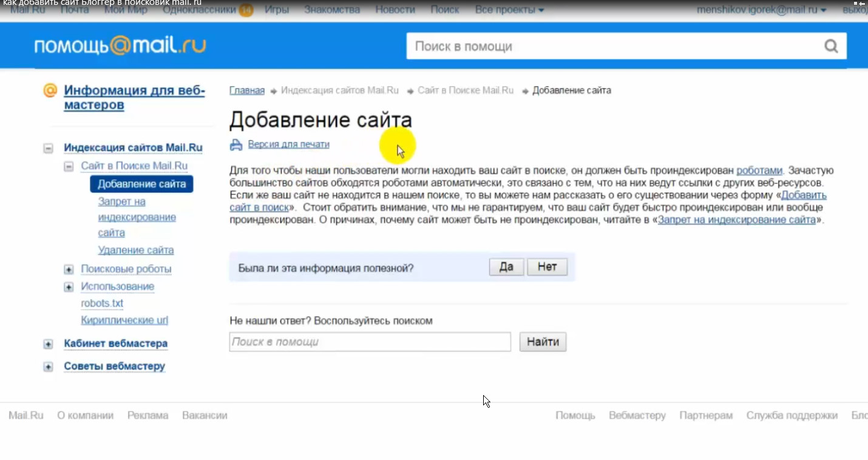Open footer О компании link
Screen dimensions: 868x460
pyautogui.click(x=86, y=416)
